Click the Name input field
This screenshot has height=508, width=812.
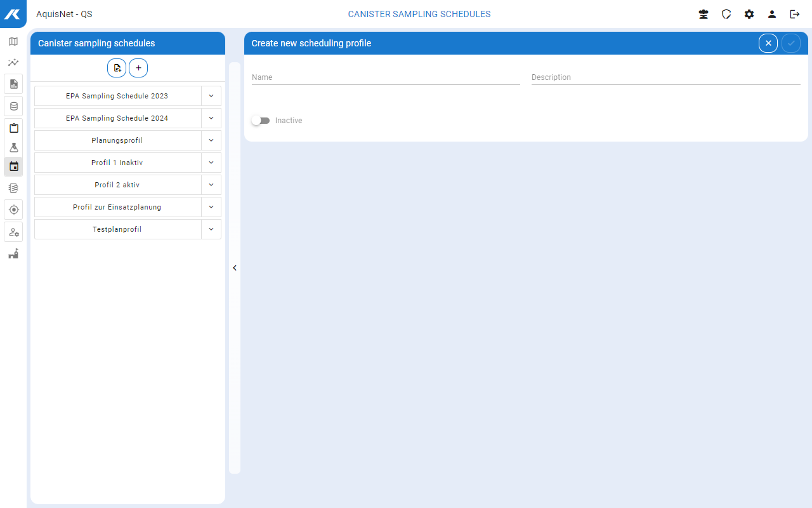[386, 77]
